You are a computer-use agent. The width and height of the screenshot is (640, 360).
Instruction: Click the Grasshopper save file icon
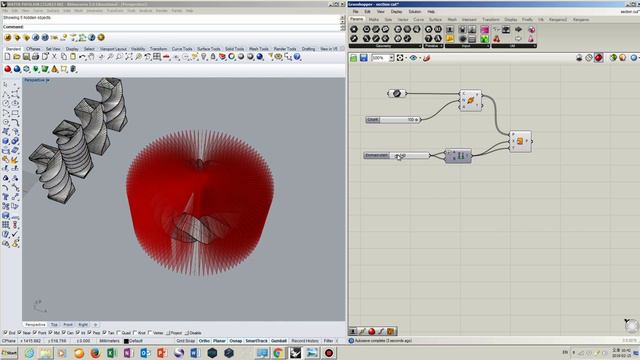point(363,58)
